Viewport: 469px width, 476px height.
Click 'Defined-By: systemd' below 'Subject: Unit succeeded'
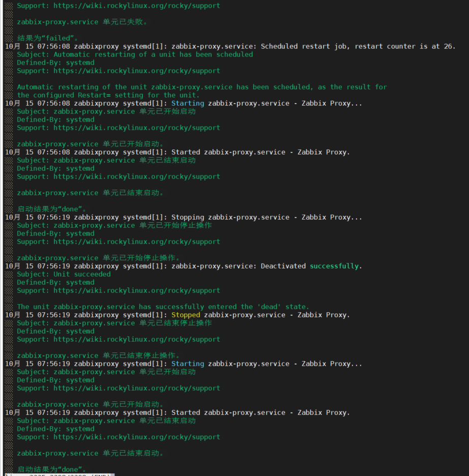point(55,283)
